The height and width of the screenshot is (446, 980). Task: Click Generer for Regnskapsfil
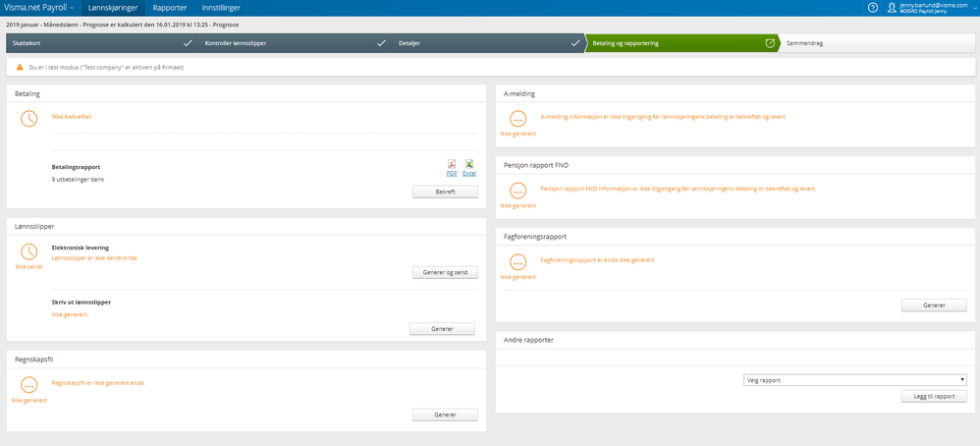445,415
